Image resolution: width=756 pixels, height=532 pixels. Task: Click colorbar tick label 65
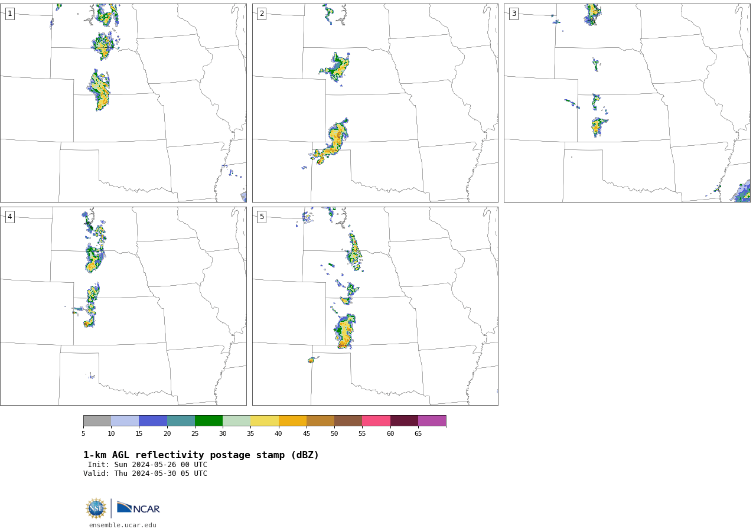tap(418, 434)
